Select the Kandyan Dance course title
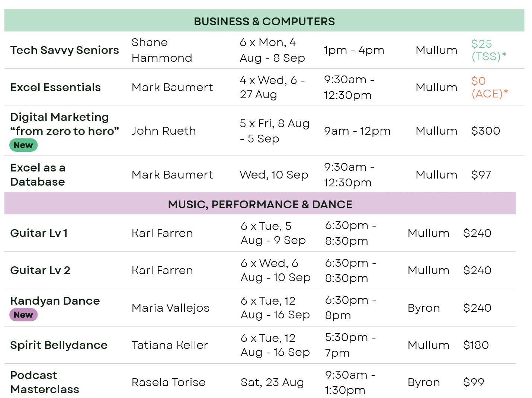The height and width of the screenshot is (398, 532). click(55, 301)
